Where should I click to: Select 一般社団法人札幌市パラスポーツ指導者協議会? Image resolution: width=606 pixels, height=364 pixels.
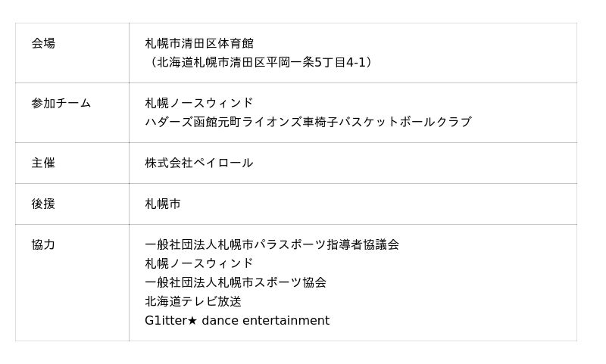pyautogui.click(x=272, y=245)
